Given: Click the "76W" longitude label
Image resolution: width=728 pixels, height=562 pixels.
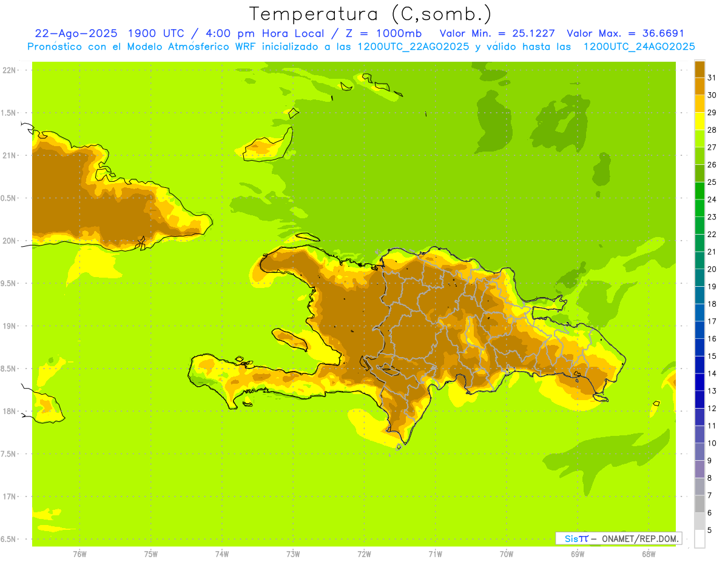Looking at the screenshot, I should point(79,554).
